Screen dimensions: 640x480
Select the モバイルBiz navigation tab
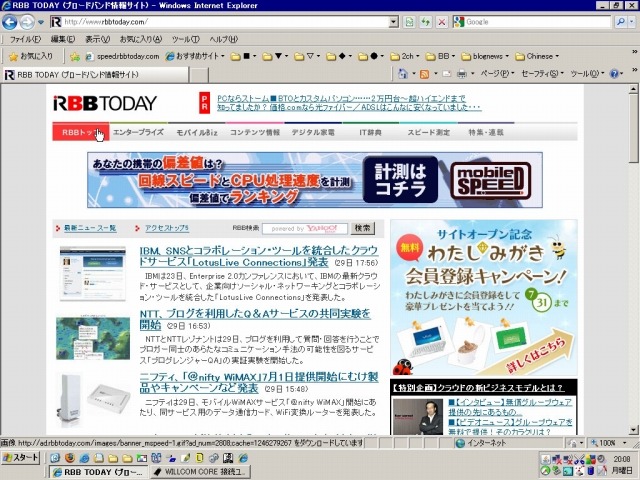[197, 132]
